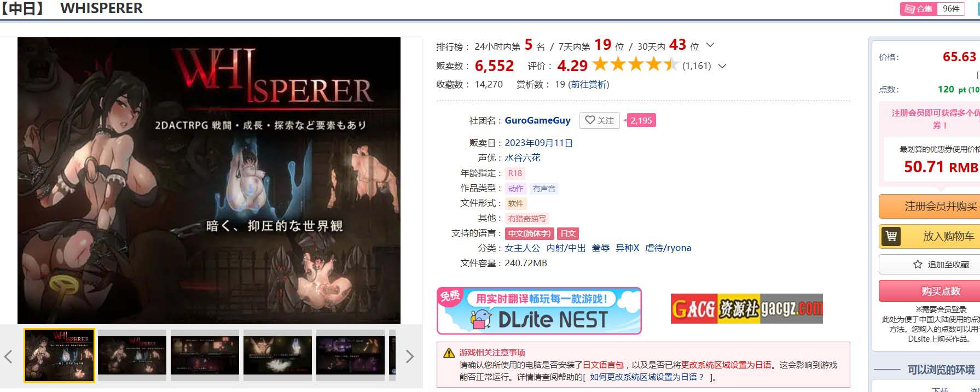Select the 日文 language tag

568,233
